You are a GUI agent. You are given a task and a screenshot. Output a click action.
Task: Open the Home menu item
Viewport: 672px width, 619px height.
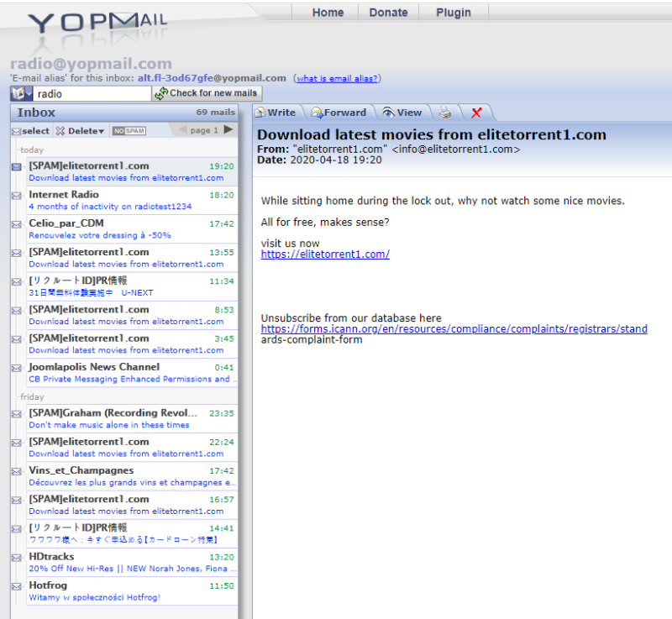(328, 13)
